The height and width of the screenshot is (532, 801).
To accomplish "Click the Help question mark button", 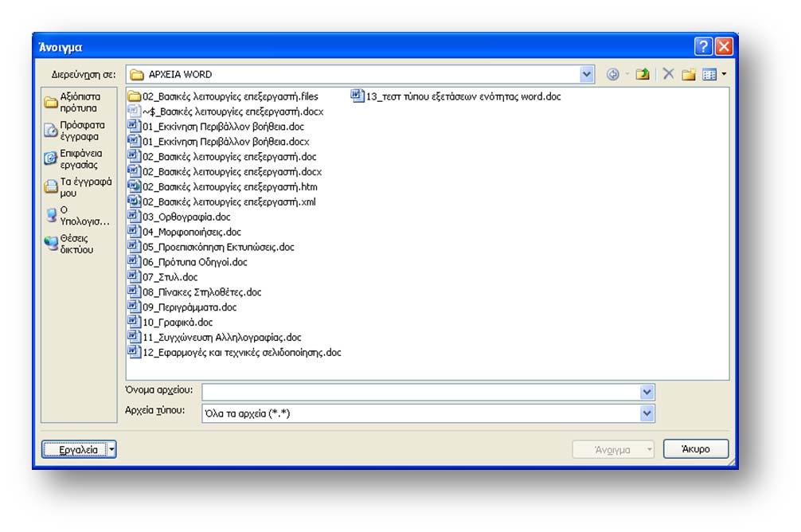I will pos(703,46).
